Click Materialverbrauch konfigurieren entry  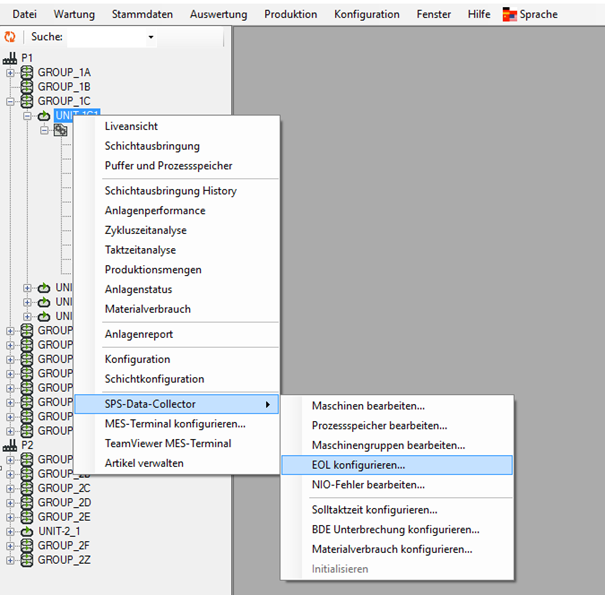click(391, 549)
